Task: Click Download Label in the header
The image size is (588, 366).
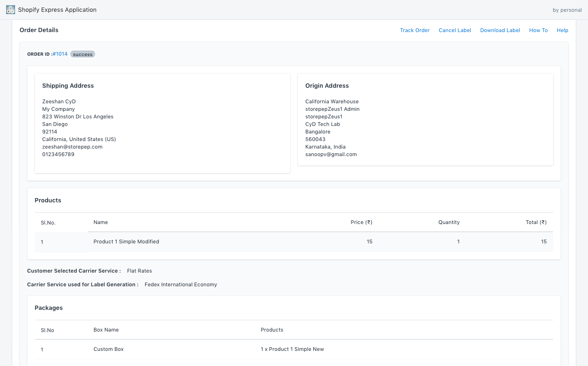Action: click(500, 30)
